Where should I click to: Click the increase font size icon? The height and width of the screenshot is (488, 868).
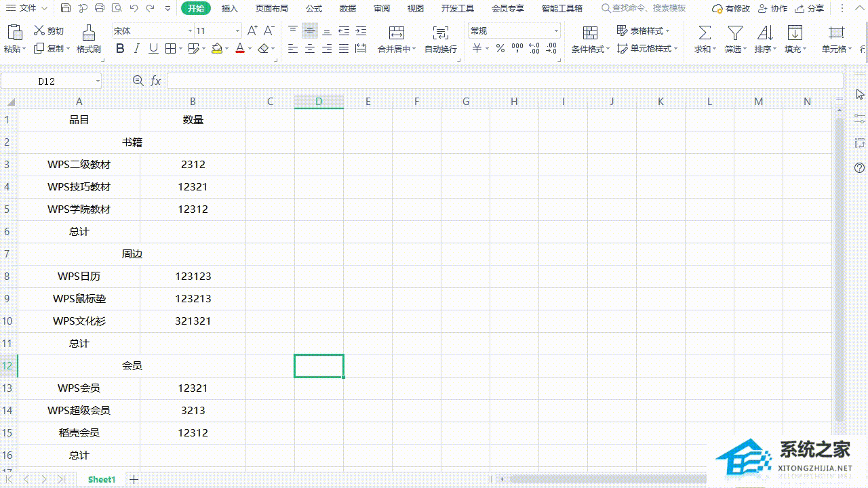click(252, 30)
